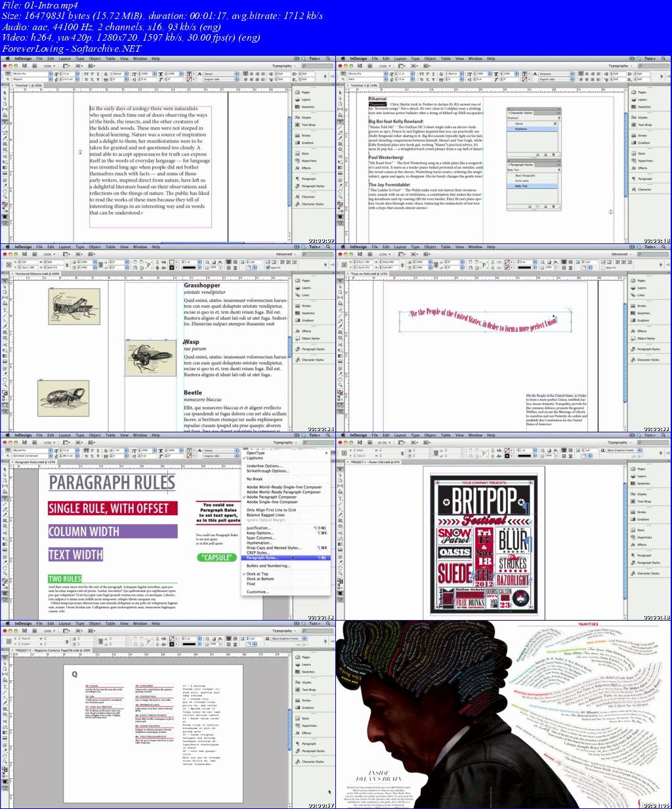This screenshot has width=672, height=809.
Task: Open Character Styles panel in the We the People window
Action: [x=646, y=360]
